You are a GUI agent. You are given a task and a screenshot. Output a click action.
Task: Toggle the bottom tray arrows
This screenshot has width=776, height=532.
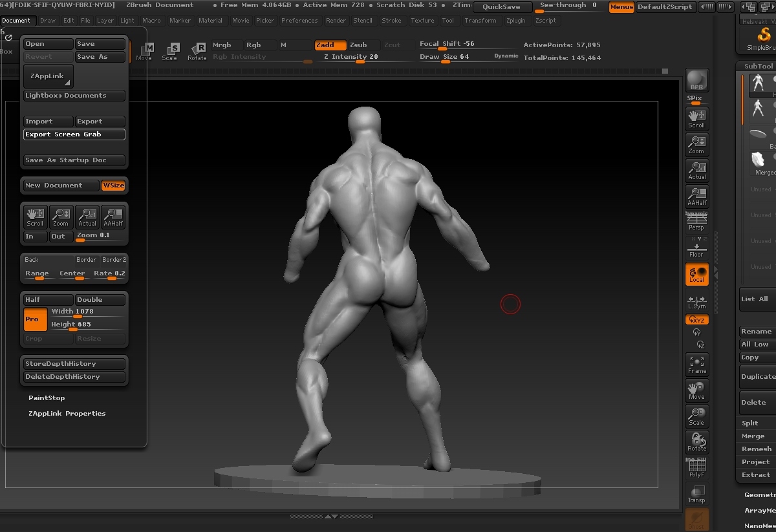click(331, 516)
